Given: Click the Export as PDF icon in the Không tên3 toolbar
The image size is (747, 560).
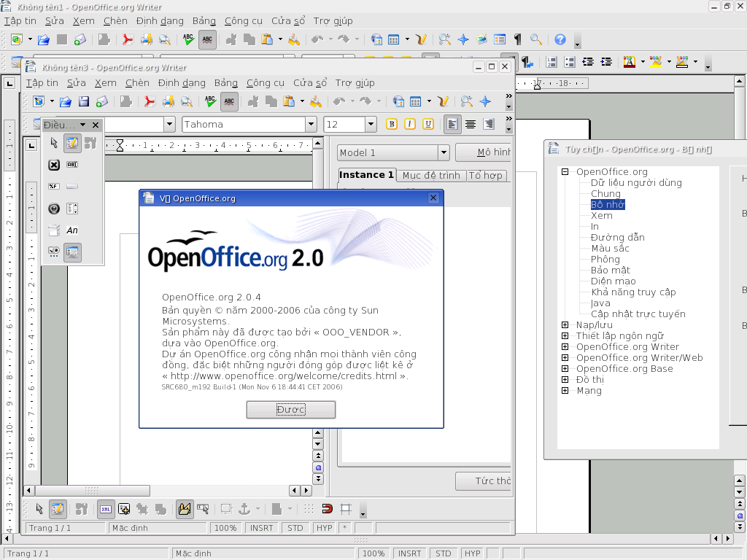Looking at the screenshot, I should pos(150,101).
